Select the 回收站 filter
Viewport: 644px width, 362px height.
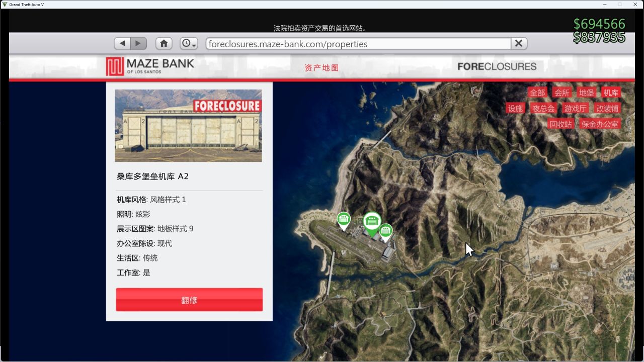(561, 124)
